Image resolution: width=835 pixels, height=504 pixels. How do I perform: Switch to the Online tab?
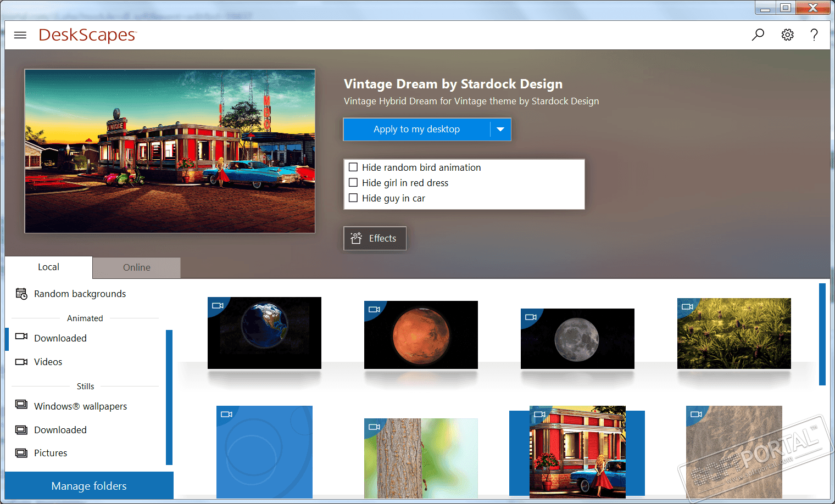(x=137, y=267)
